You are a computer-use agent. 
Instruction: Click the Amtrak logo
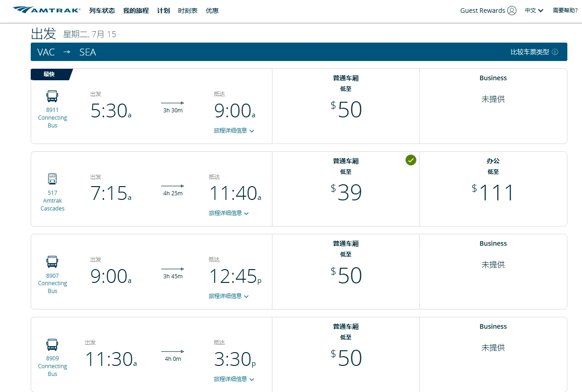pyautogui.click(x=47, y=10)
